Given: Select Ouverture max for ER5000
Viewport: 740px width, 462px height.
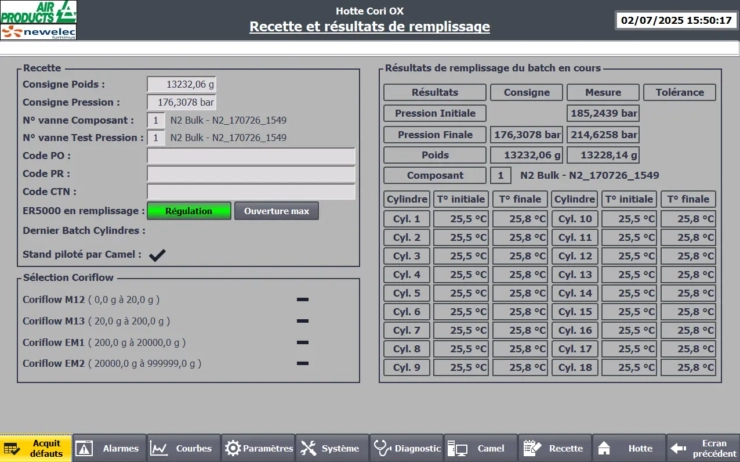Looking at the screenshot, I should click(277, 211).
